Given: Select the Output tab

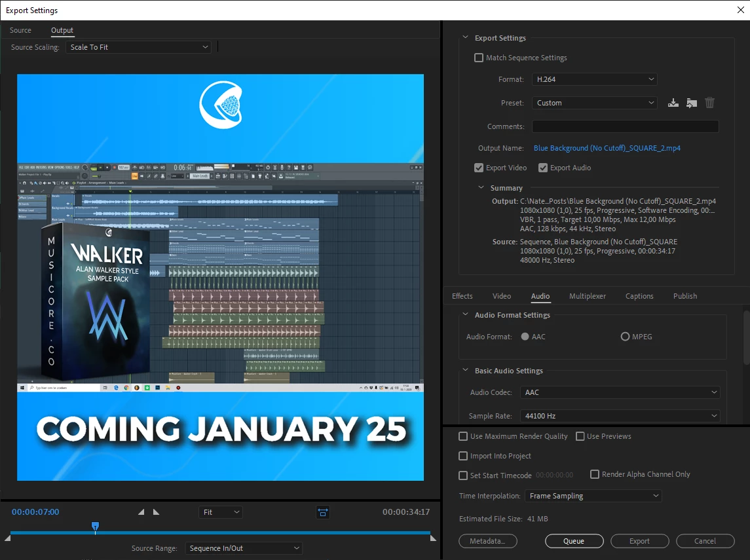Looking at the screenshot, I should tap(62, 30).
